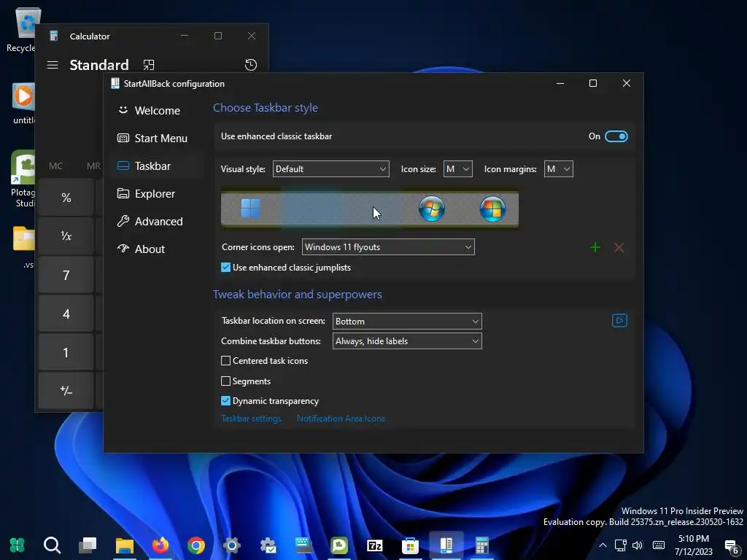The width and height of the screenshot is (747, 560).
Task: Open the Icon margins dropdown
Action: 558,169
